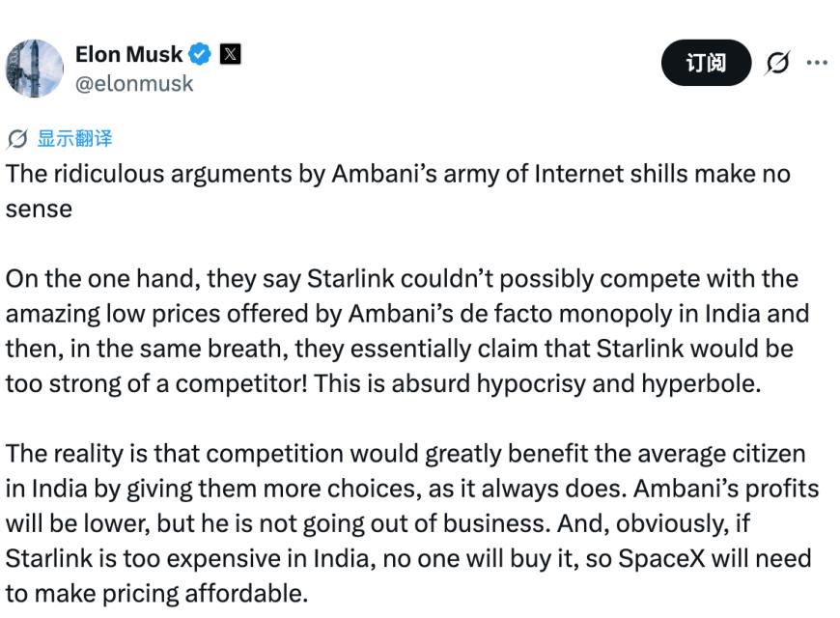Image resolution: width=840 pixels, height=618 pixels.
Task: Click the opening line about Ambani's shills
Action: pyautogui.click(x=398, y=174)
